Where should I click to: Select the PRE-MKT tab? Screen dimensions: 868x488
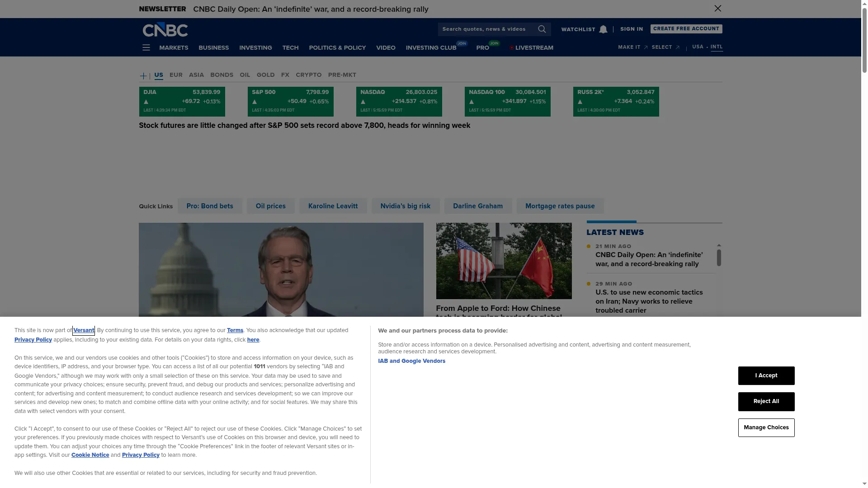tap(342, 75)
